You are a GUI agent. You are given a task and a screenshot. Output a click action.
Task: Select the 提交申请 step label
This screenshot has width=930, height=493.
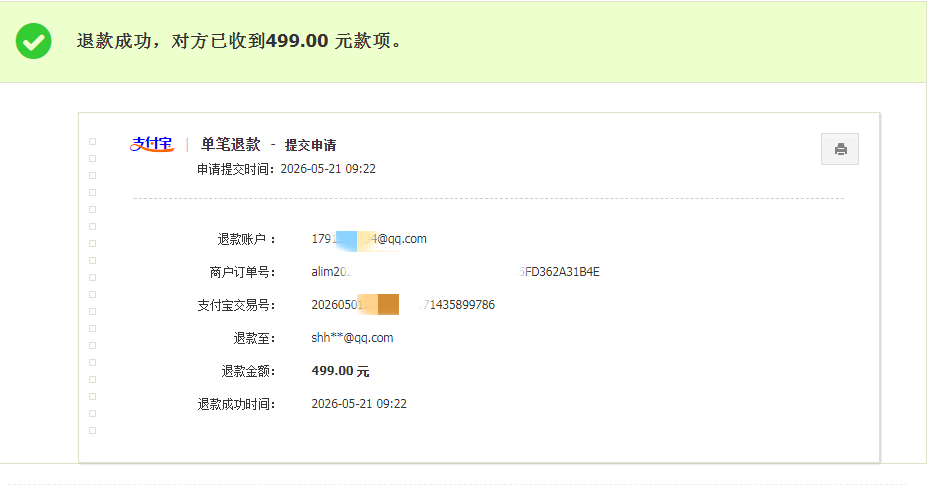[x=310, y=145]
